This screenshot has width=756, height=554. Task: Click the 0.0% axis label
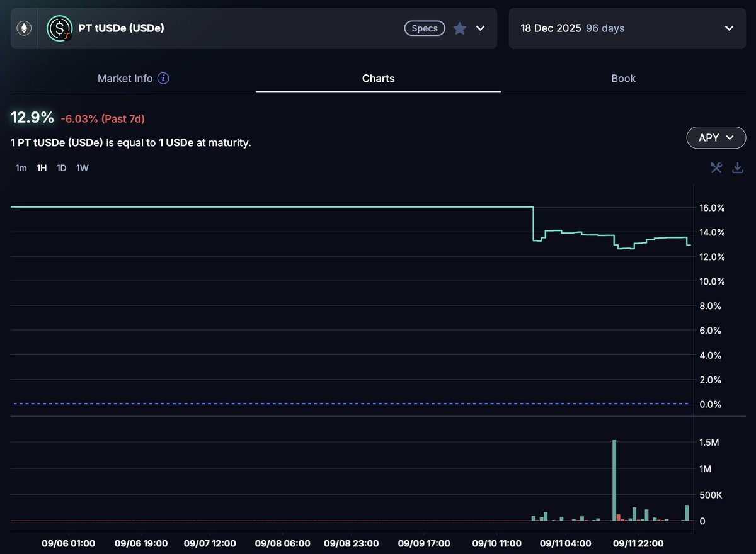point(712,404)
